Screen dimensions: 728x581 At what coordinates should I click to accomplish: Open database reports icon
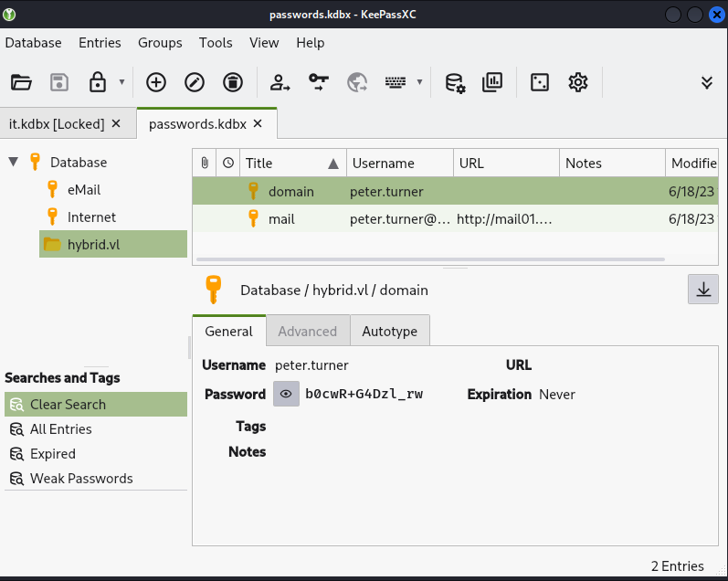tap(492, 82)
